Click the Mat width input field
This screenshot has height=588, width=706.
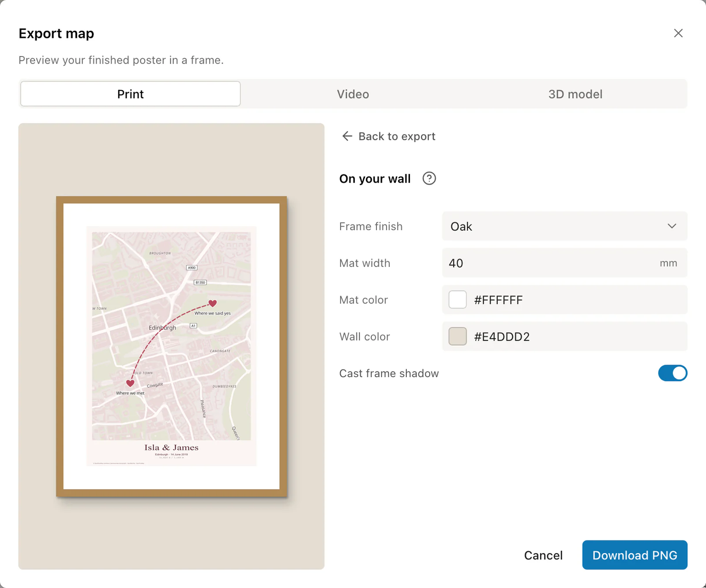564,263
